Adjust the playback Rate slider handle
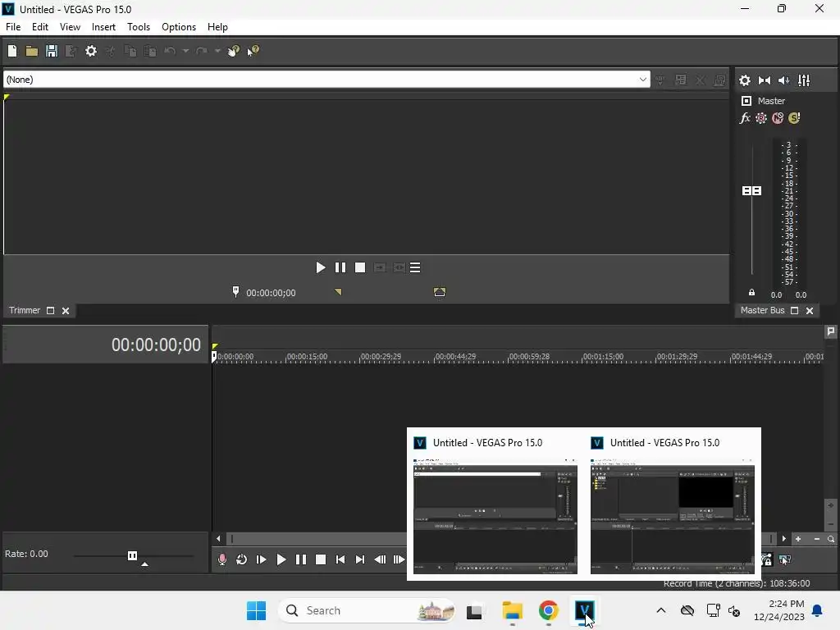Screen dimensions: 840x630 click(x=132, y=555)
